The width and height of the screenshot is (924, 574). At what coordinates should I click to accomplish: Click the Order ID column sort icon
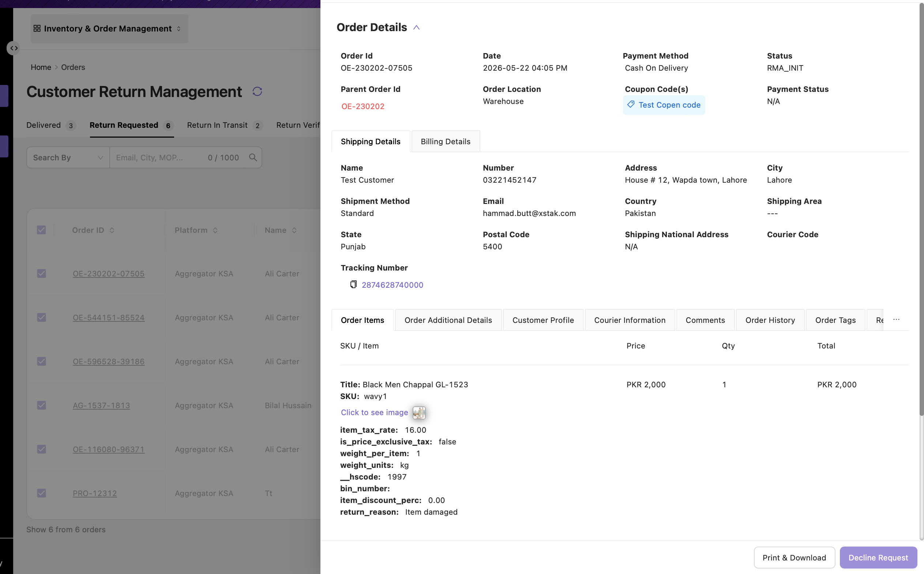point(112,230)
